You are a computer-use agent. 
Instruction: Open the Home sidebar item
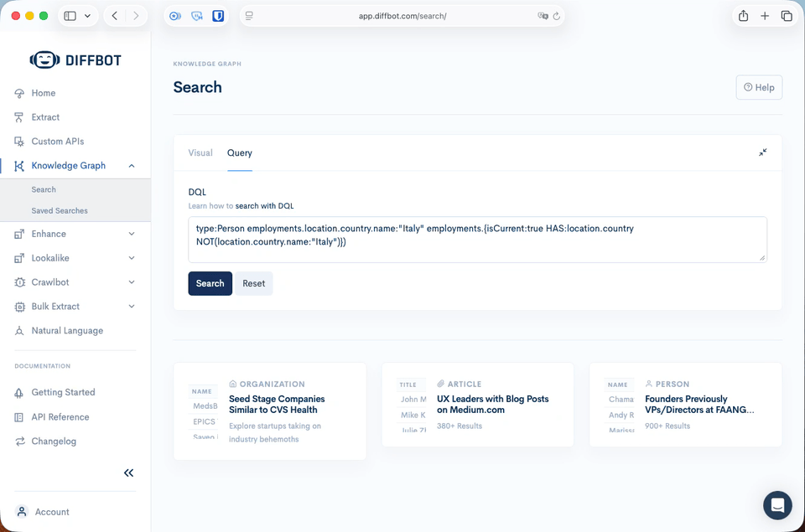tap(43, 93)
